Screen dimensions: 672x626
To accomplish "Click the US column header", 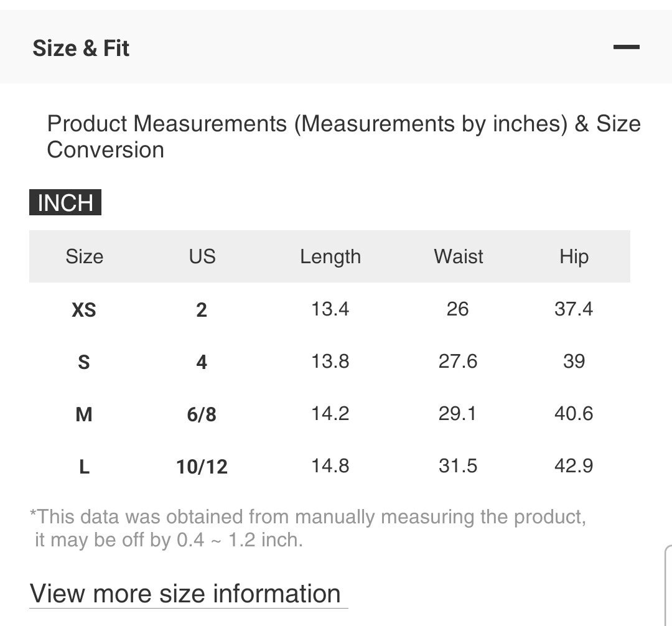I will coord(202,256).
